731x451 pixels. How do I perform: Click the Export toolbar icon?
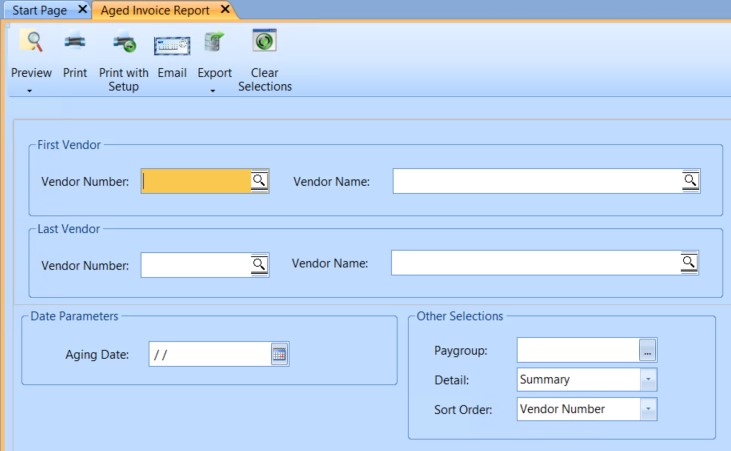pos(214,42)
